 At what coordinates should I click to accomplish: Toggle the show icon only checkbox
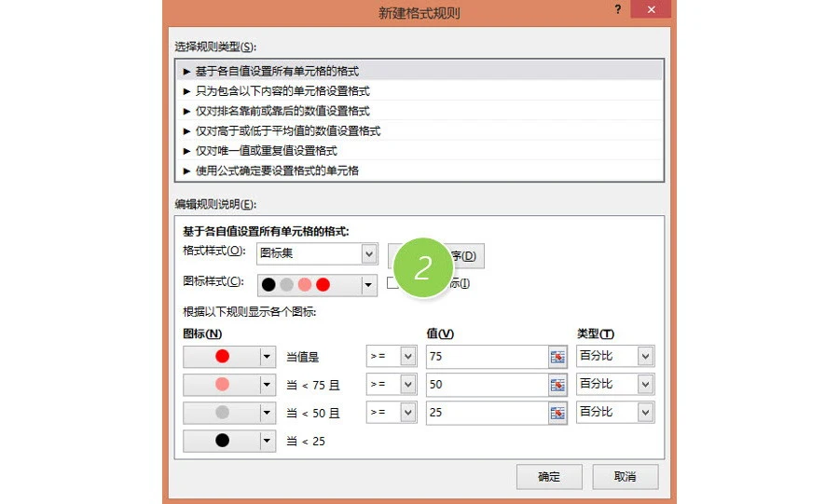pos(392,283)
